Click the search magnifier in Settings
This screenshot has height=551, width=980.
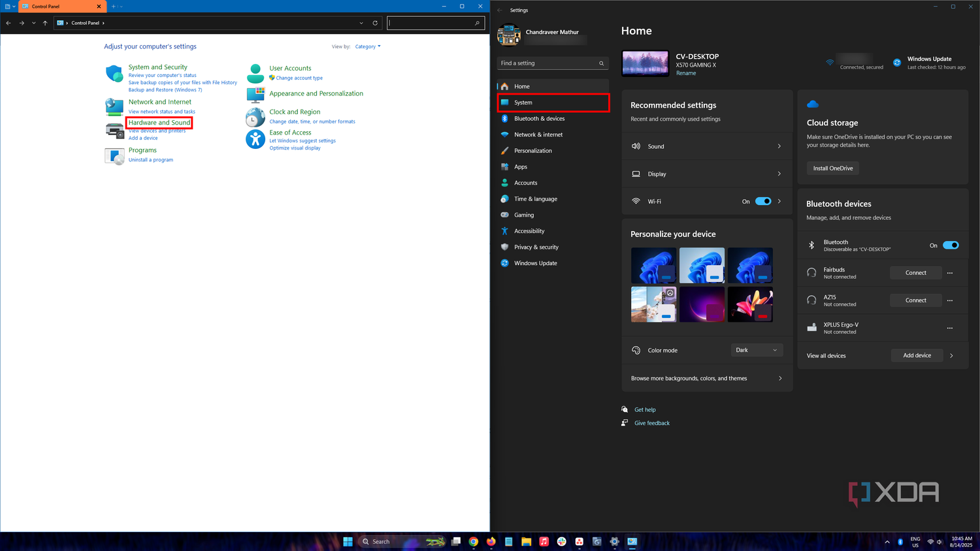pyautogui.click(x=602, y=63)
